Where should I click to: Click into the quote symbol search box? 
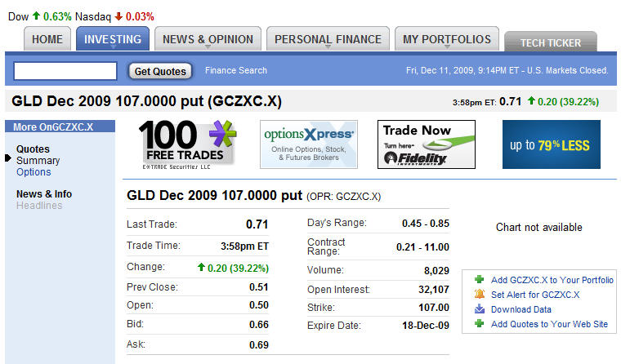(65, 71)
